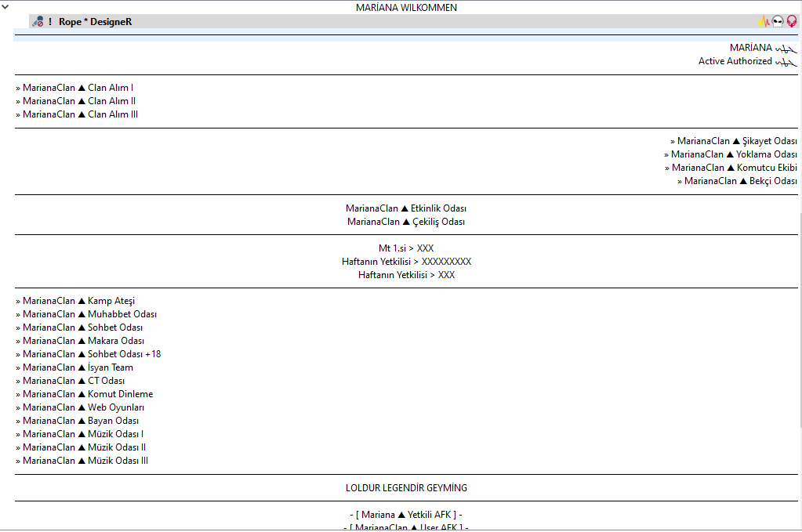Viewport: 802px width, 532px height.
Task: Select the CT Odası channel
Action: point(70,381)
